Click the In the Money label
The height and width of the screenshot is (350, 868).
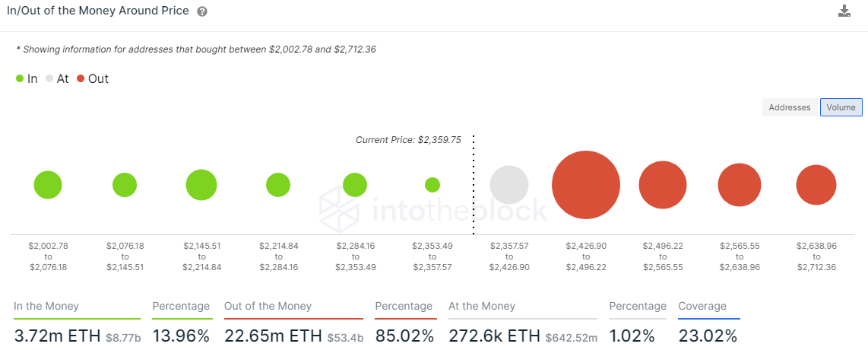click(46, 306)
